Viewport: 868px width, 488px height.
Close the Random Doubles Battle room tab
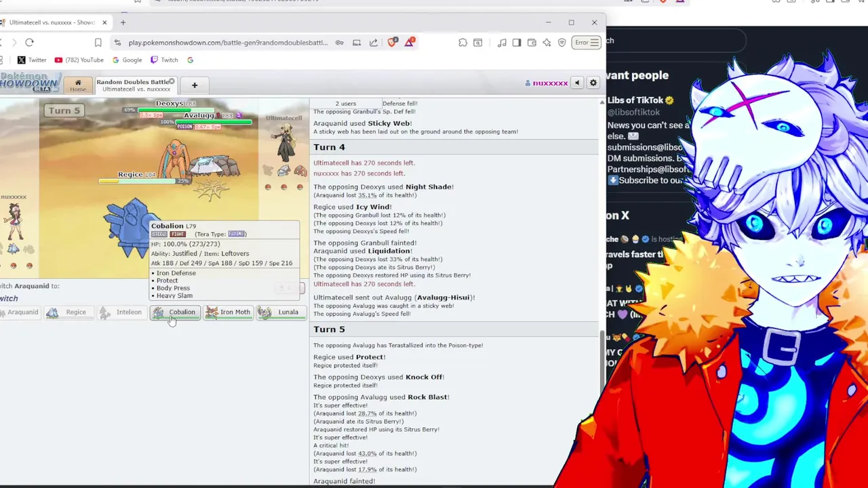click(x=172, y=81)
